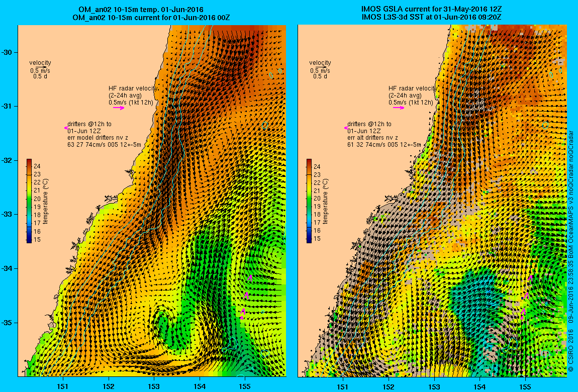The height and width of the screenshot is (392, 578).
Task: Click color bar value '24' in OM_an02 panel
Action: coord(37,166)
